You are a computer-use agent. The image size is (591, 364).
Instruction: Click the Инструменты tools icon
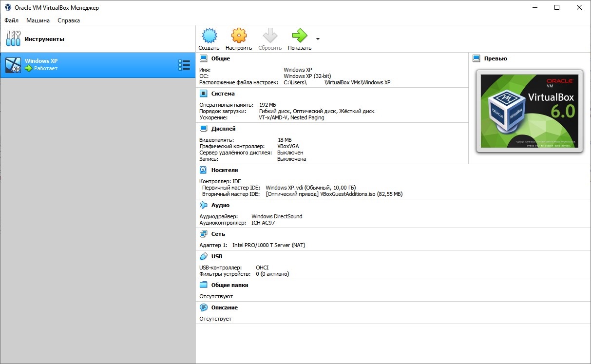point(13,38)
